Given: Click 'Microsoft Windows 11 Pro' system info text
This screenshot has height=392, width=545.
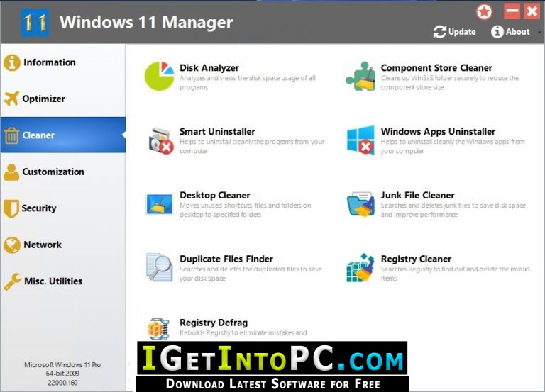Looking at the screenshot, I should 62,365.
